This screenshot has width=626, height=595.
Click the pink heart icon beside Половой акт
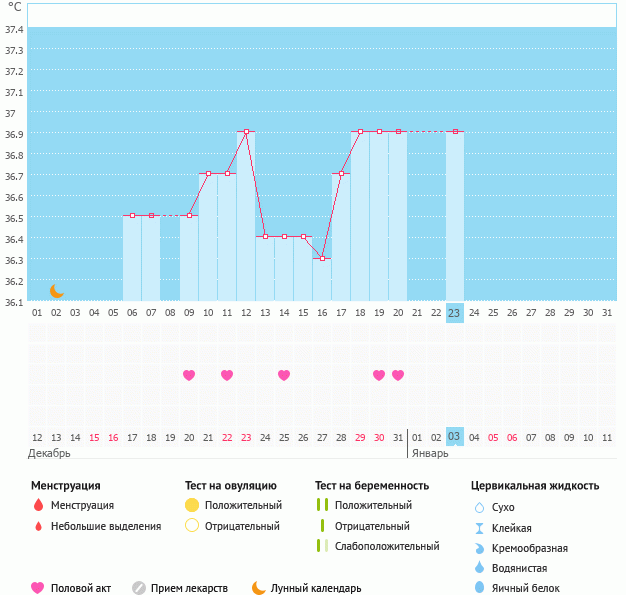coord(38,588)
